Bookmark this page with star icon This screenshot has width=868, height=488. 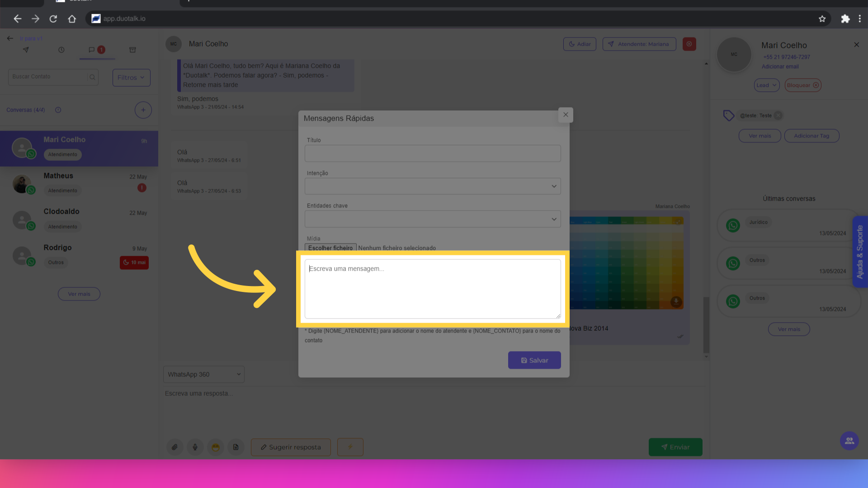pyautogui.click(x=822, y=19)
